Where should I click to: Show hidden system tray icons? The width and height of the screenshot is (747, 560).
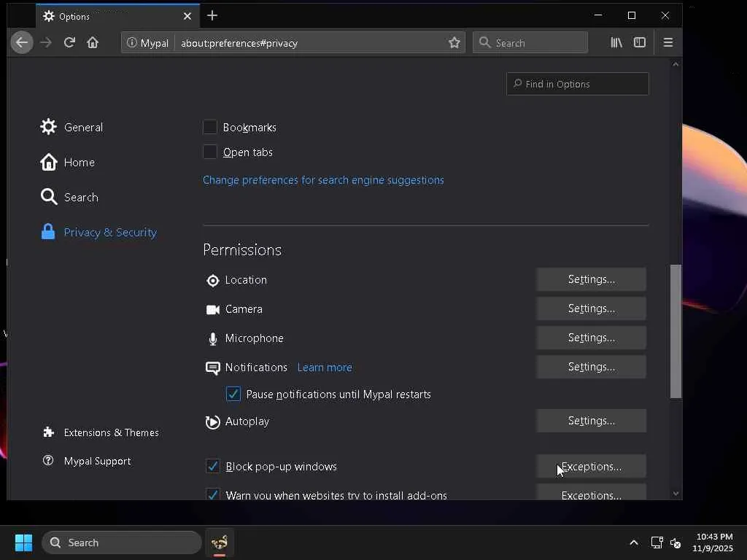point(634,542)
